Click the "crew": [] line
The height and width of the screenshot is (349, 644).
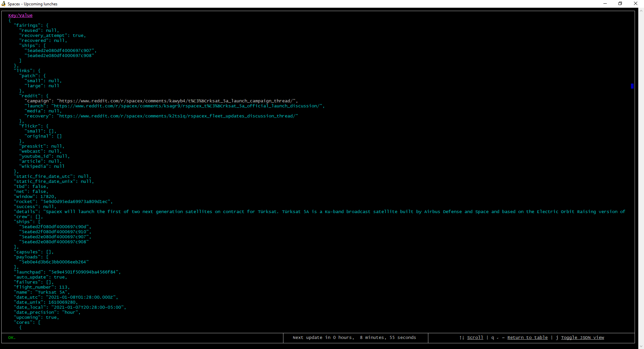click(x=28, y=217)
